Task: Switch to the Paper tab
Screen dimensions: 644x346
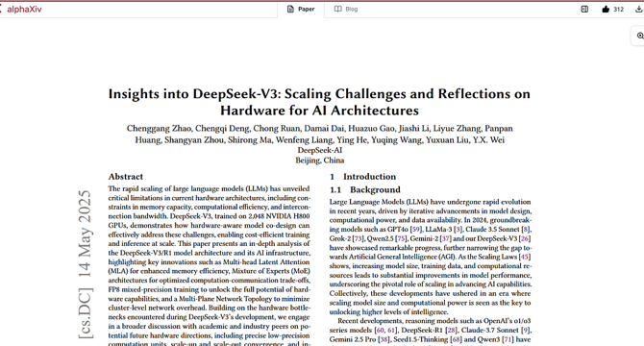Action: click(x=301, y=9)
